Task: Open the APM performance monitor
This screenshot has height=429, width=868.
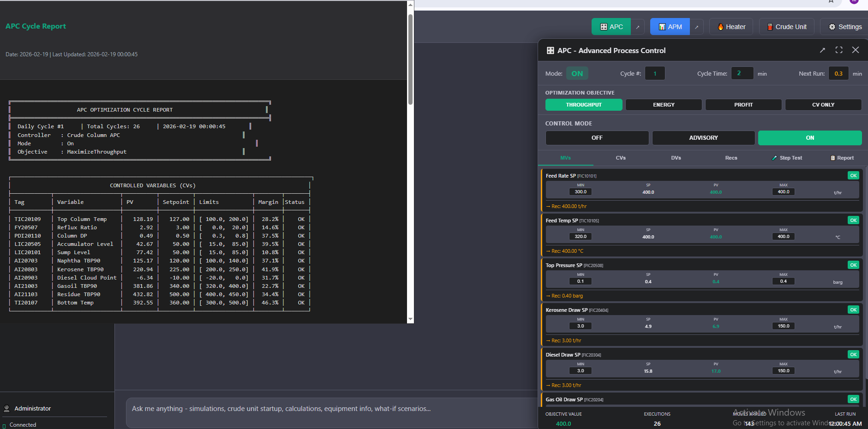Action: (x=670, y=27)
